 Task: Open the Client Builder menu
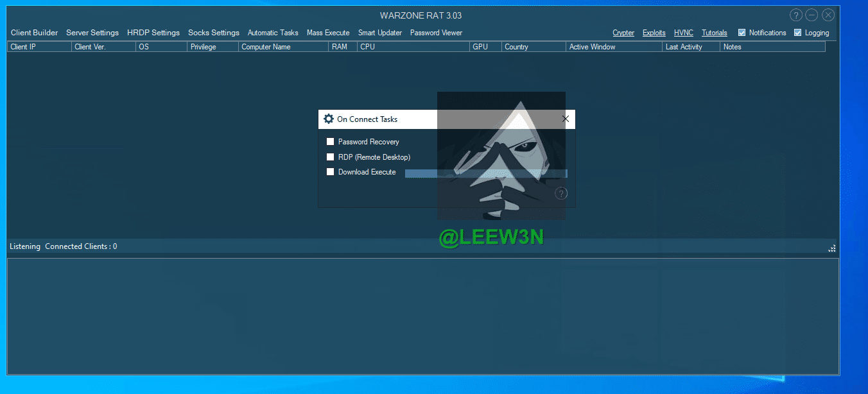34,33
